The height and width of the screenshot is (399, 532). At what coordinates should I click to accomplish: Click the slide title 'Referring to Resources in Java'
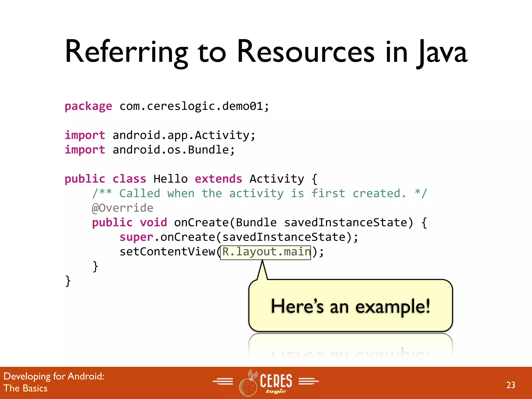click(x=266, y=51)
